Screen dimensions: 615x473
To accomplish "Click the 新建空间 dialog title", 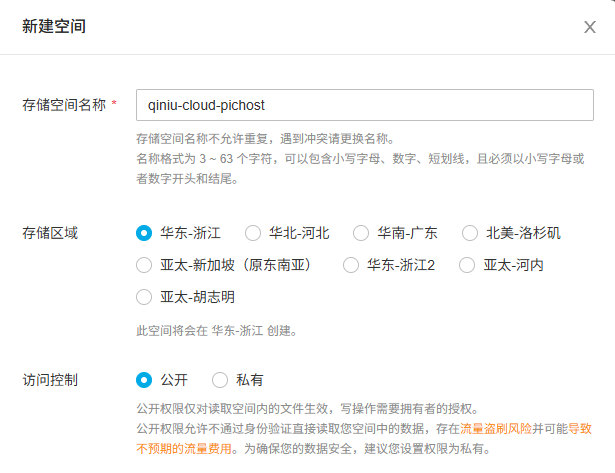I will coord(54,27).
